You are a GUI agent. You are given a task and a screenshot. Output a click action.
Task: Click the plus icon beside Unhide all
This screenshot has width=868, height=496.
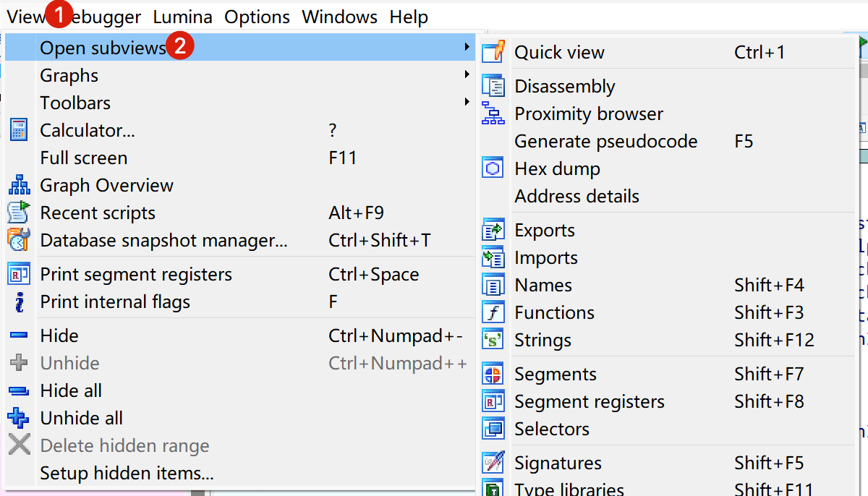point(19,418)
